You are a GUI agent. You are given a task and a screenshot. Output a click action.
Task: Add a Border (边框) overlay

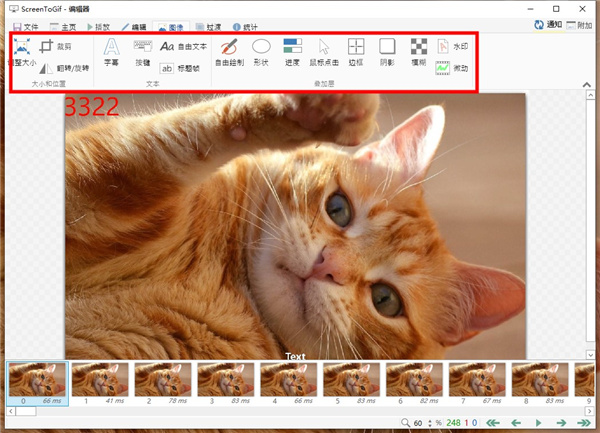[x=356, y=51]
